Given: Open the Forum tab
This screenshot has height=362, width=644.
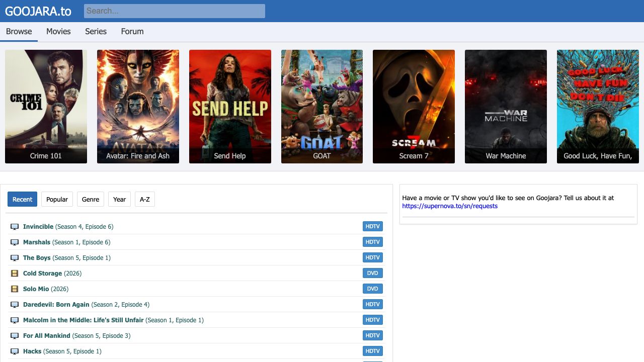Looking at the screenshot, I should click(132, 31).
